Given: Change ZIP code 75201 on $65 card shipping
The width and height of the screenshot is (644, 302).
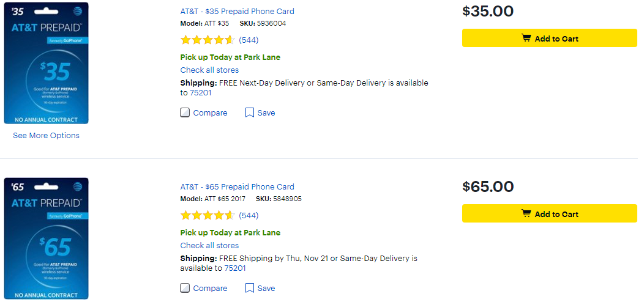Looking at the screenshot, I should (235, 268).
